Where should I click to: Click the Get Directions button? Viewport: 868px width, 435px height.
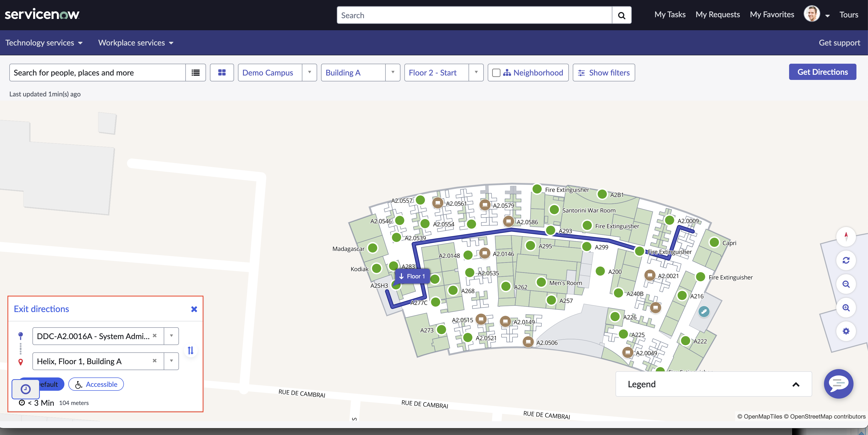pos(822,72)
